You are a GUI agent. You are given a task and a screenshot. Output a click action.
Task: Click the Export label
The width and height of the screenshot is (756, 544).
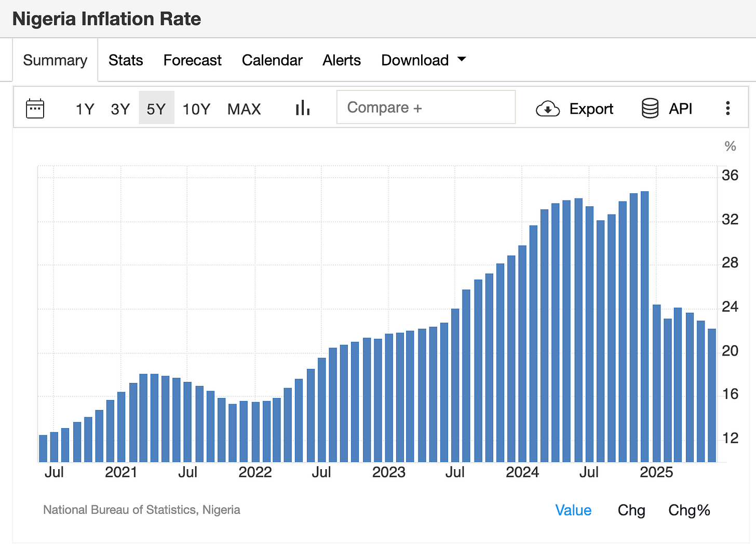coord(591,109)
